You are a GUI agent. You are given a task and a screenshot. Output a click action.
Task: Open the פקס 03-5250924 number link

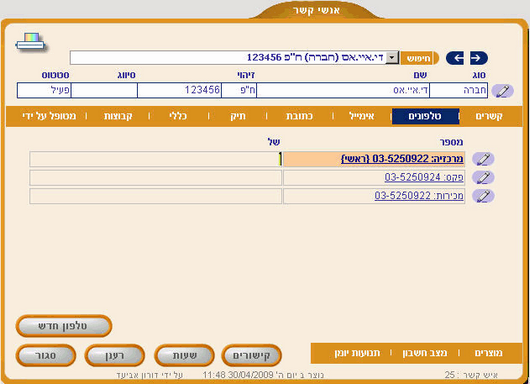pos(424,177)
